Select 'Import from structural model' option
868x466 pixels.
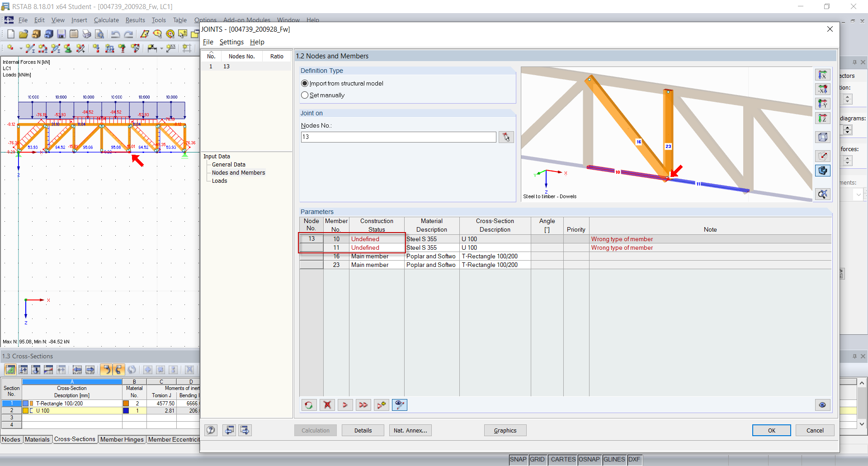(x=342, y=83)
